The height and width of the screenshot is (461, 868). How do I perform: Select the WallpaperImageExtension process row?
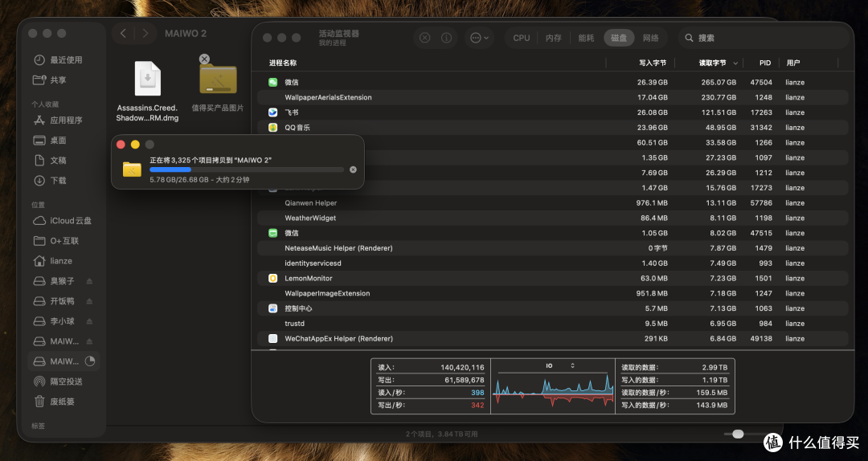552,293
